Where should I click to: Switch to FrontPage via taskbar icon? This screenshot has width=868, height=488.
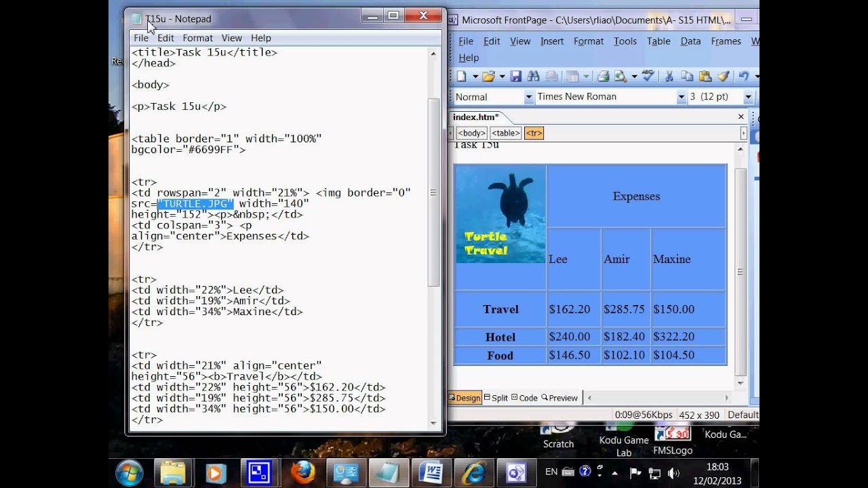click(516, 472)
